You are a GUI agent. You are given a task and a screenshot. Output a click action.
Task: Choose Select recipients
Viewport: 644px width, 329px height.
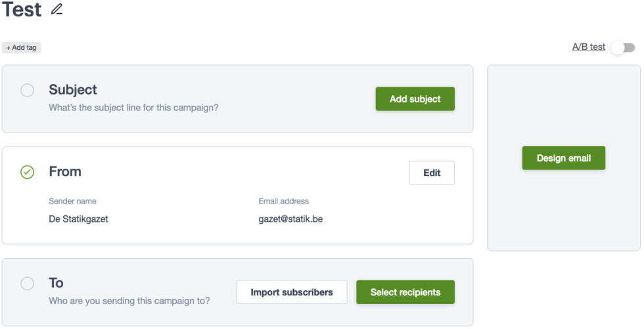(x=405, y=292)
